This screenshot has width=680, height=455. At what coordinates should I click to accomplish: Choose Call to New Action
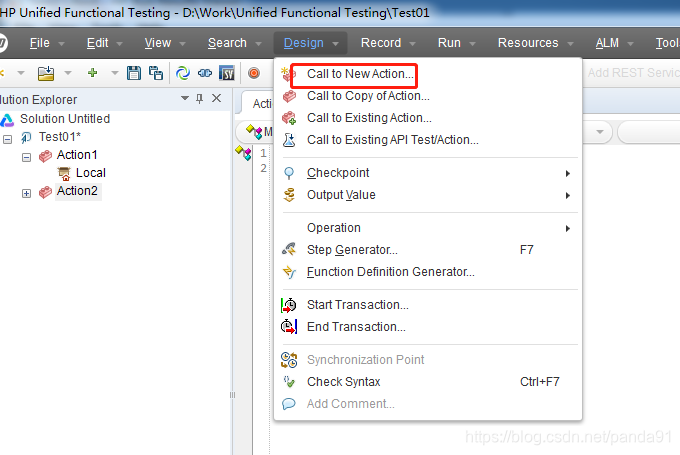[428, 74]
